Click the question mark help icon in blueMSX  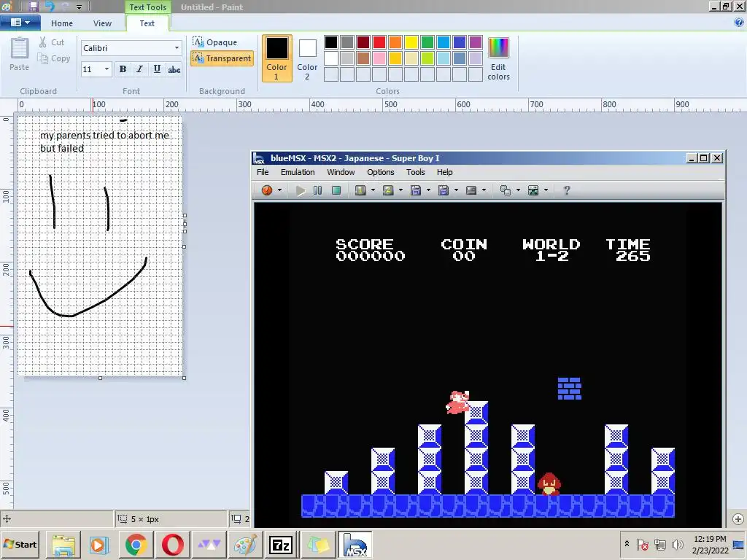tap(566, 190)
